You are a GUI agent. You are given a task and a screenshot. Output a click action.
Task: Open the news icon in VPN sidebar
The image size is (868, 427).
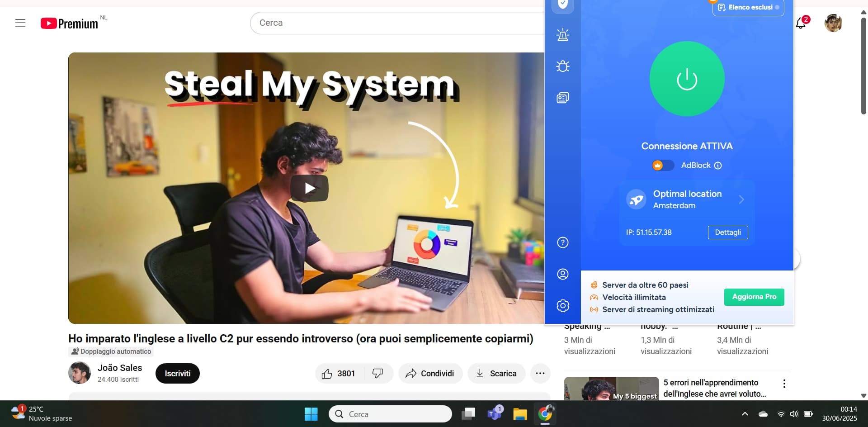[562, 98]
